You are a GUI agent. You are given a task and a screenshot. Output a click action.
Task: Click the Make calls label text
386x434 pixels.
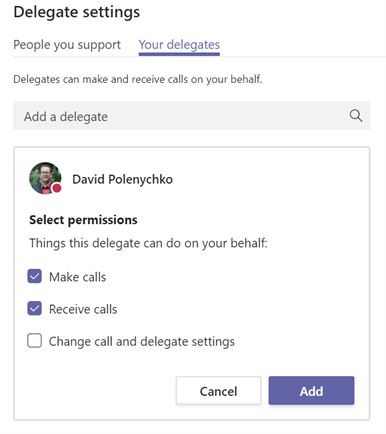pyautogui.click(x=78, y=277)
